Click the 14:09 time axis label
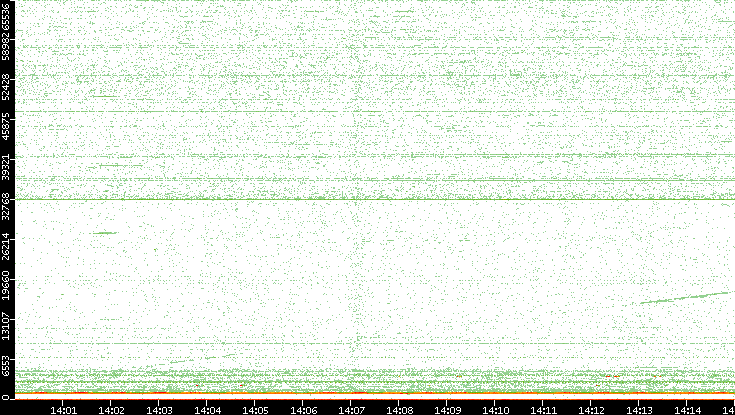 (x=447, y=410)
